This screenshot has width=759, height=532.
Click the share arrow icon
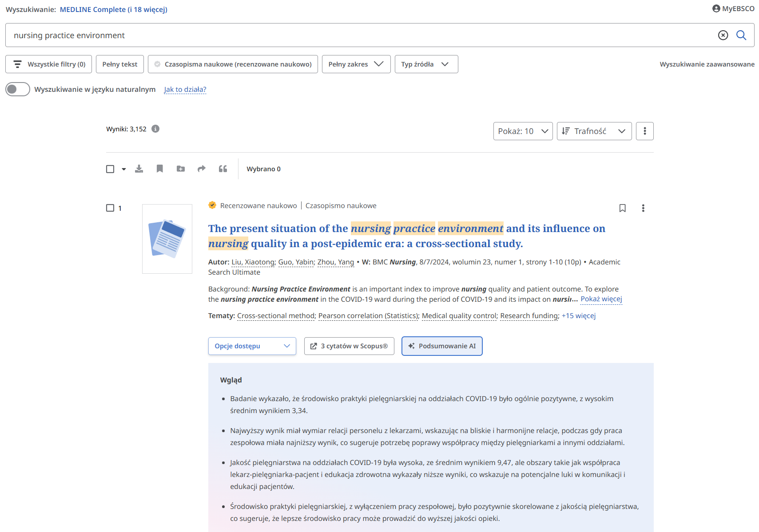202,169
